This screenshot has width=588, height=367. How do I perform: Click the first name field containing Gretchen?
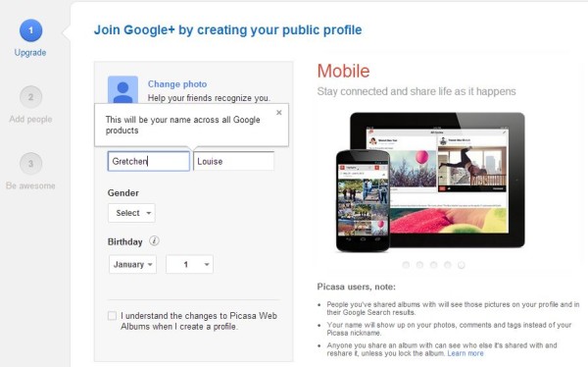[x=149, y=161]
